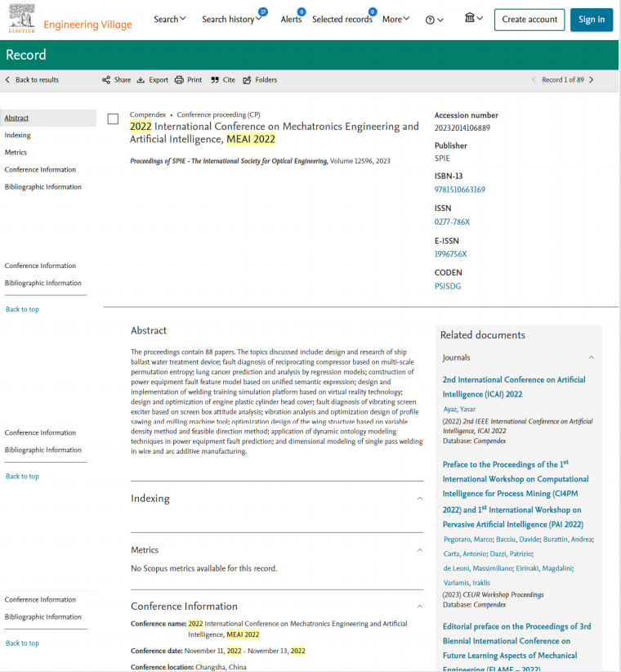Click the Cite quotation icon
The image size is (621, 672).
point(215,80)
